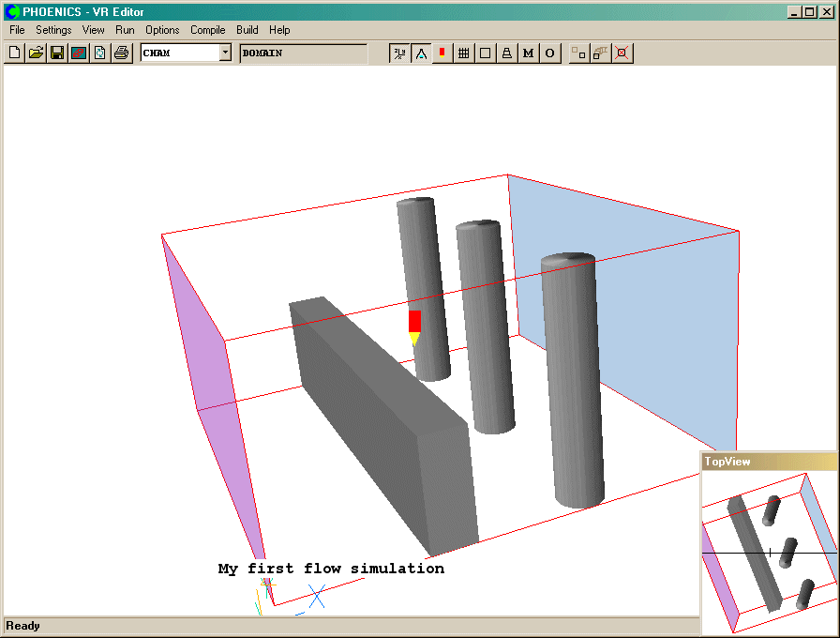Open the Options dropdown menu
840x638 pixels.
coord(162,30)
